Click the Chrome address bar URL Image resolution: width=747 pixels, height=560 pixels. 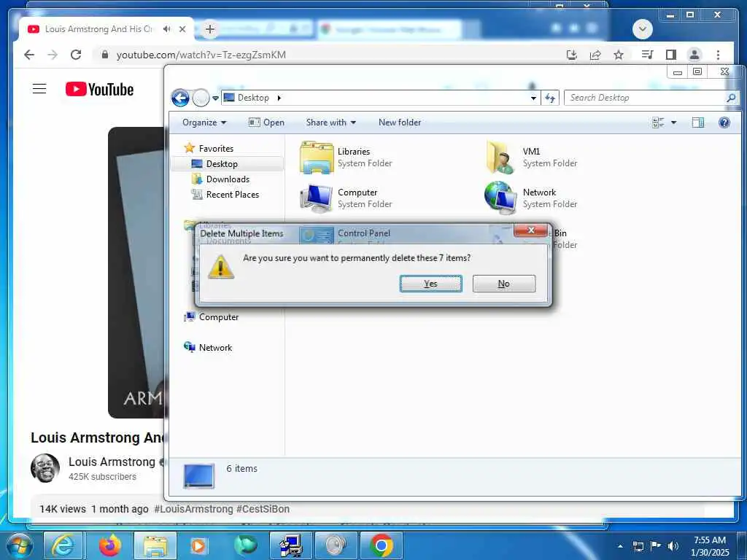tap(201, 55)
